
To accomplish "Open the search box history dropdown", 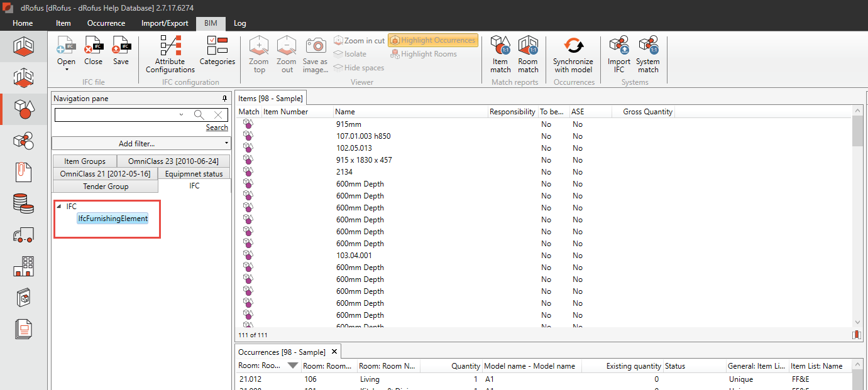I will [x=182, y=115].
